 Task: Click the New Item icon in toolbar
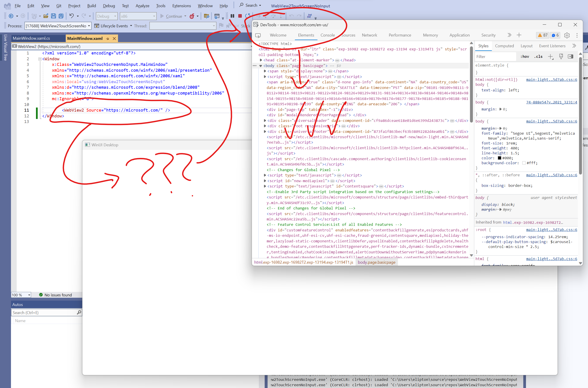[34, 16]
